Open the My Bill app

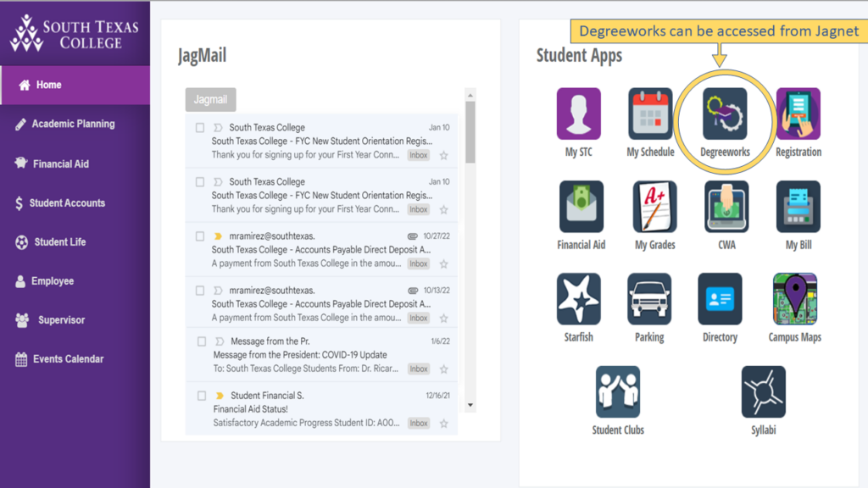[798, 207]
